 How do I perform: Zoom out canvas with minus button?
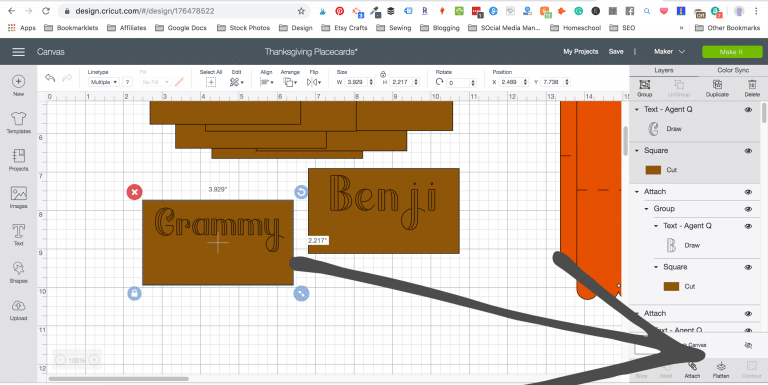[x=61, y=360]
